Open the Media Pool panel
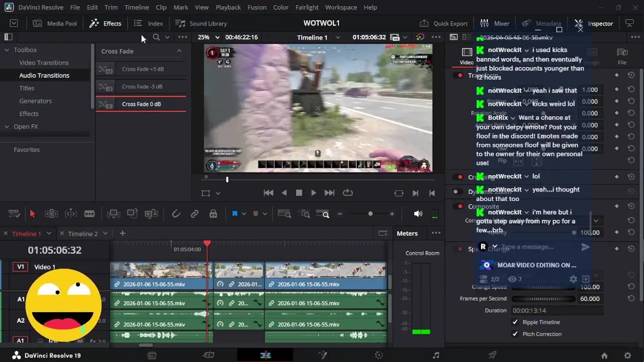The image size is (644, 362). pos(55,23)
